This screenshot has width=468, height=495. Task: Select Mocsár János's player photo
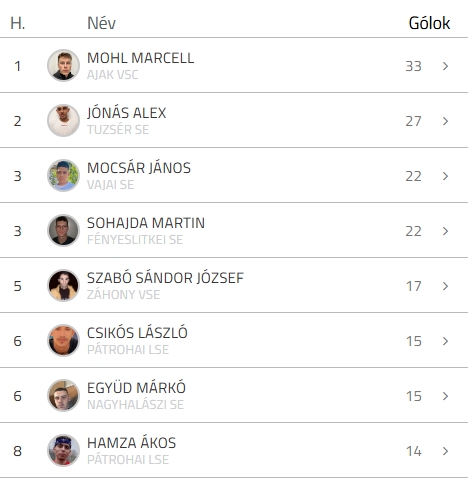click(x=63, y=175)
